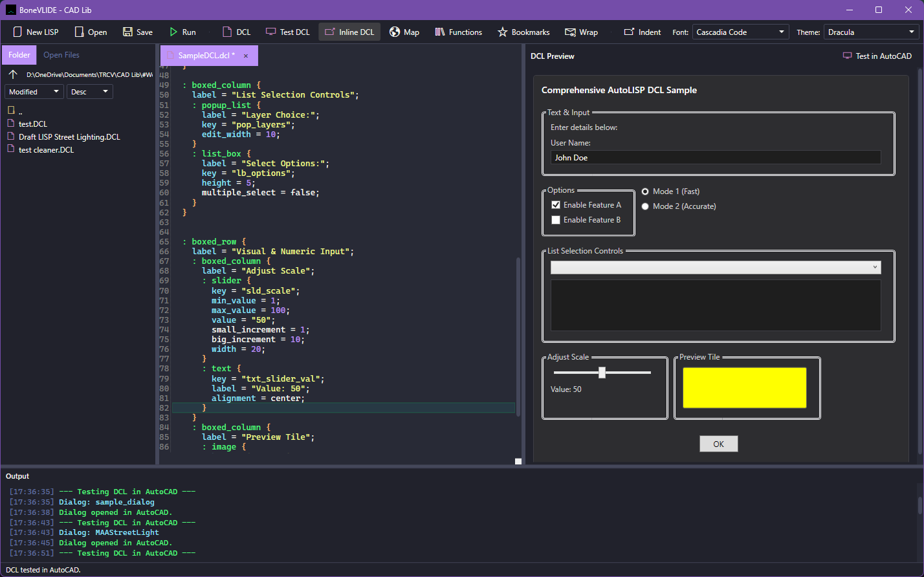Click the test cleaner.DCL file icon
This screenshot has width=924, height=577.
point(10,149)
